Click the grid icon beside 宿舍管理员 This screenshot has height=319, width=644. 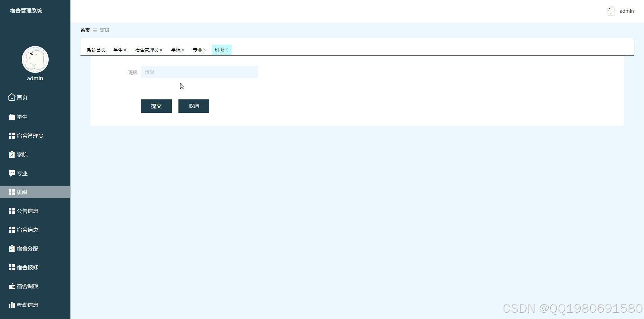[x=12, y=136]
